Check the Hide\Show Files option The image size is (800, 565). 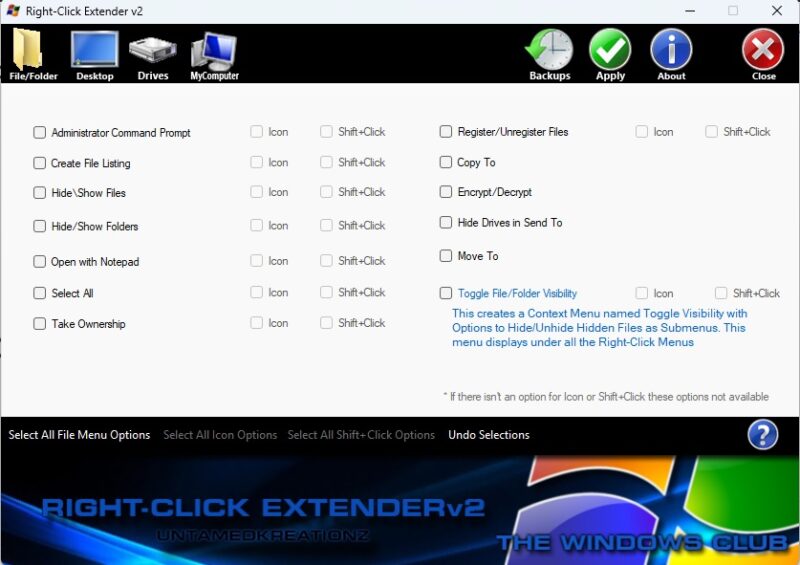click(x=39, y=192)
